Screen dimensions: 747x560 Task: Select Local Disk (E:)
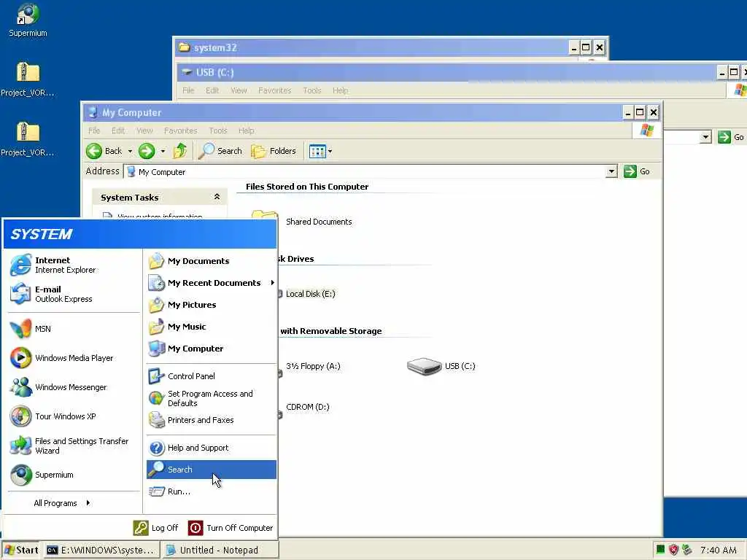(x=311, y=294)
